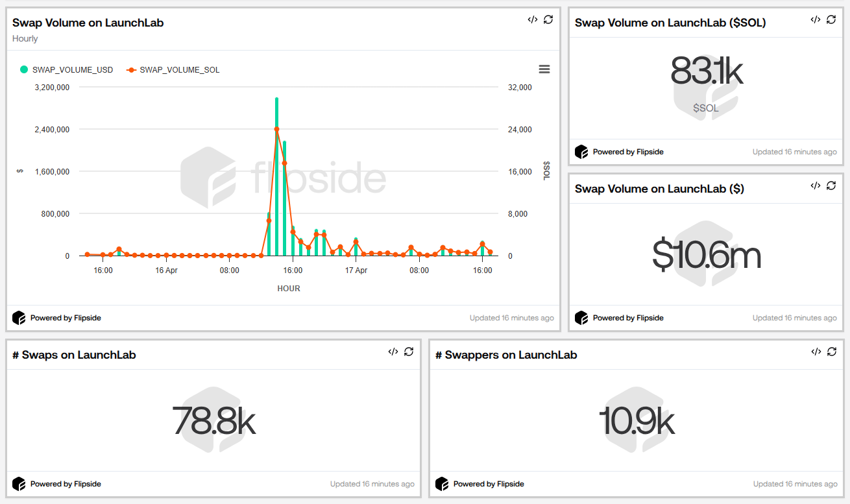Refresh the # Swappers card
The height and width of the screenshot is (504, 850).
pyautogui.click(x=832, y=352)
